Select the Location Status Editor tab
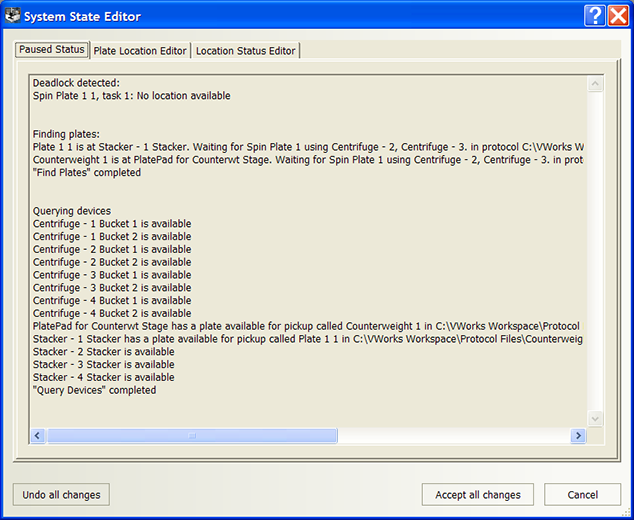Image resolution: width=634 pixels, height=520 pixels. [245, 51]
